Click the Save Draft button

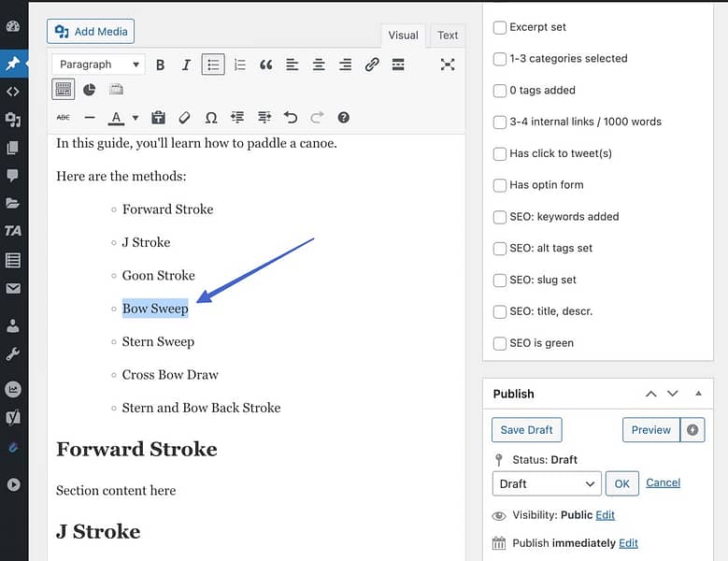[x=526, y=430]
